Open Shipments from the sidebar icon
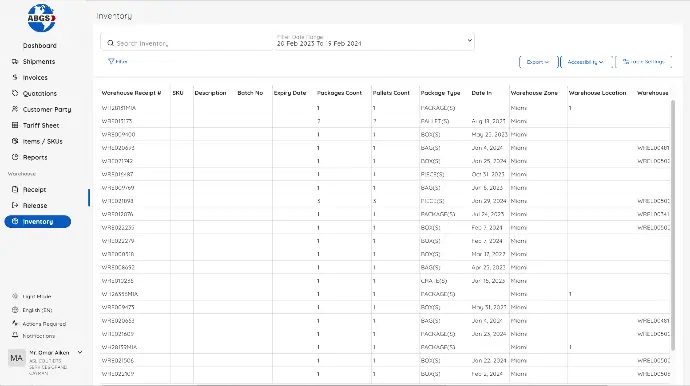 click(15, 62)
